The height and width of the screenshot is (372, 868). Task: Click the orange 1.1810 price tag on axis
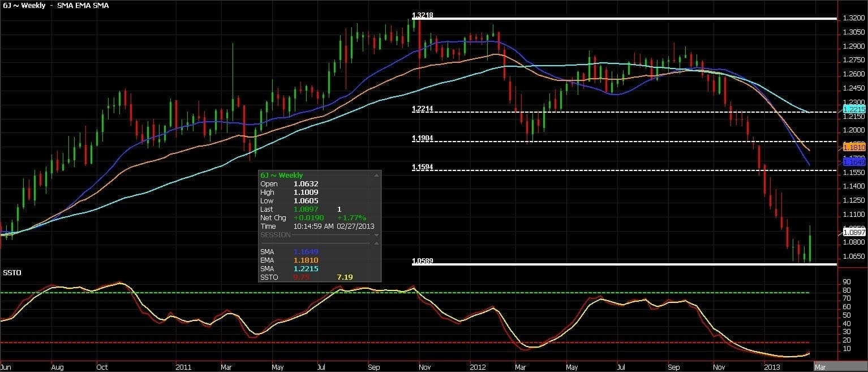click(x=854, y=147)
